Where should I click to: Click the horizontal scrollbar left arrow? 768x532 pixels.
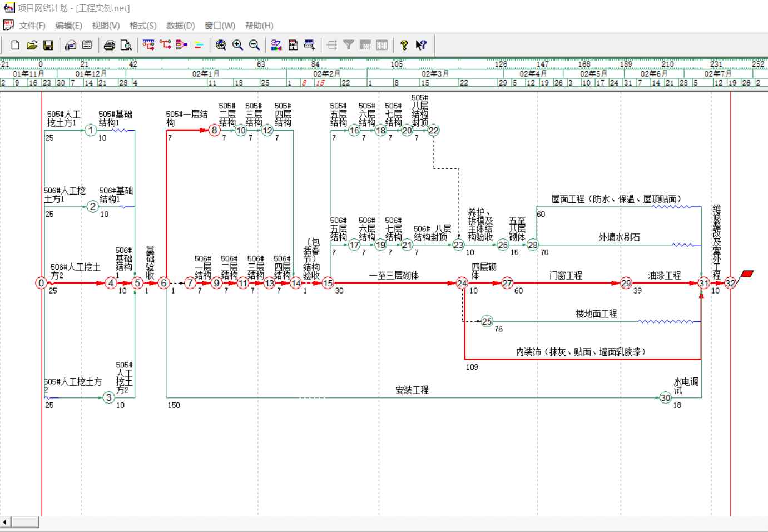(x=5, y=522)
